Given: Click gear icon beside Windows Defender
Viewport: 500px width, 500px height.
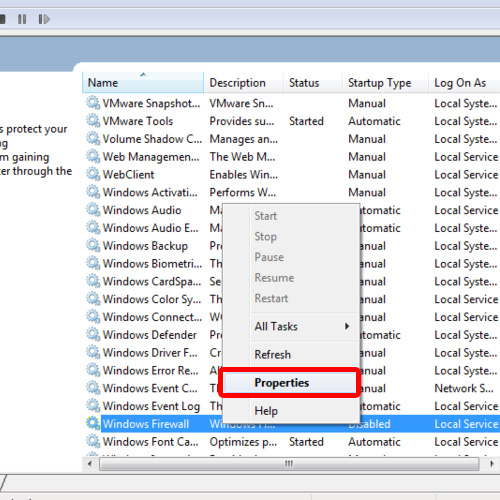Looking at the screenshot, I should [x=93, y=334].
